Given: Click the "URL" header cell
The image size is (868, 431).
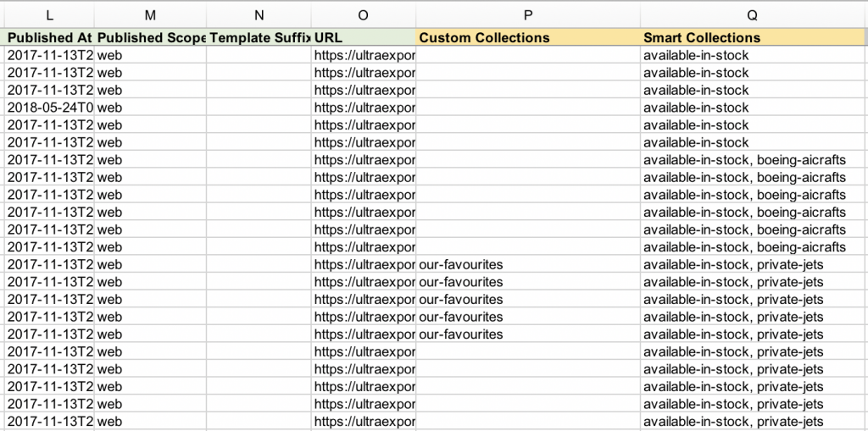Looking at the screenshot, I should point(364,37).
